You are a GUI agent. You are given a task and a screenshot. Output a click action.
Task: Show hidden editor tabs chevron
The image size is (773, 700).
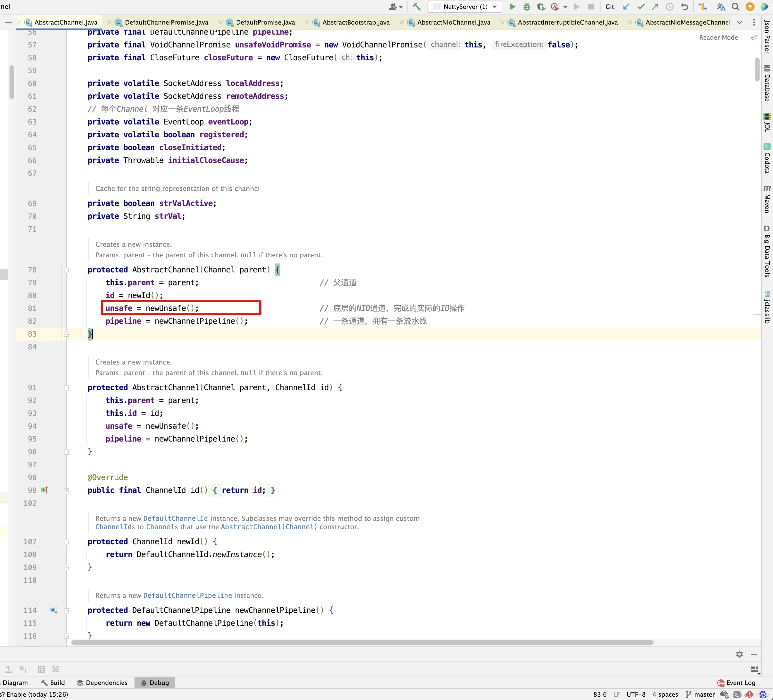coord(739,22)
